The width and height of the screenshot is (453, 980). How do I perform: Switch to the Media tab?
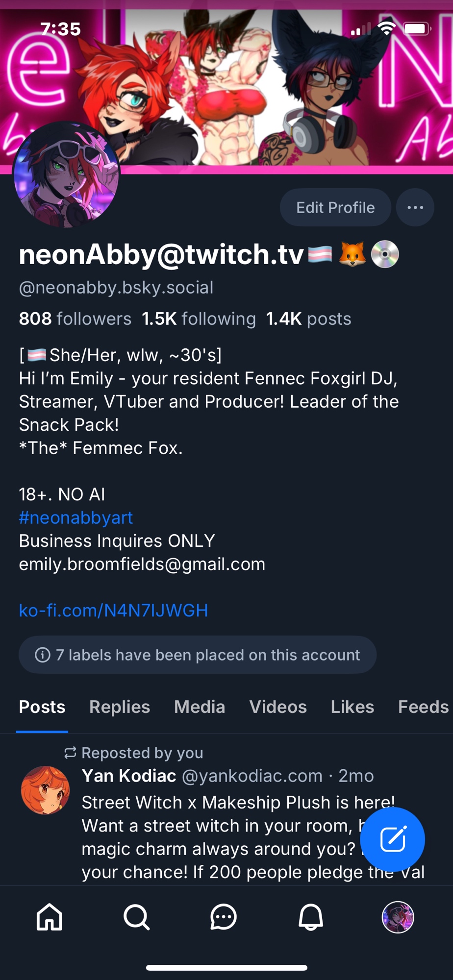click(200, 707)
